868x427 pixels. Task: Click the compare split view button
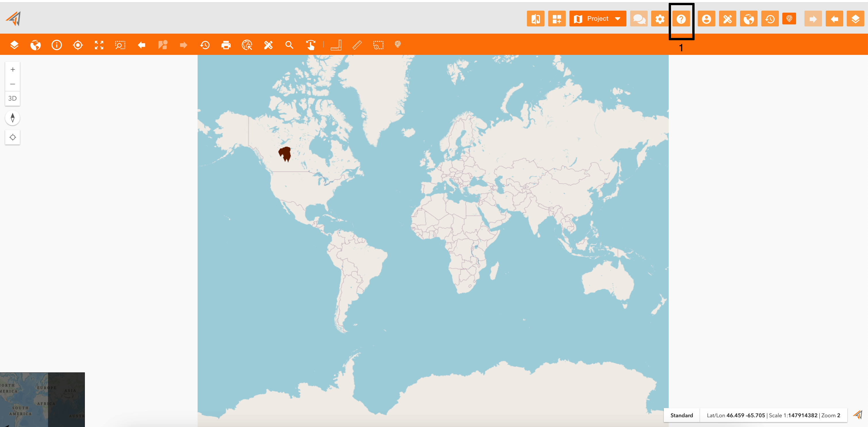click(x=536, y=19)
